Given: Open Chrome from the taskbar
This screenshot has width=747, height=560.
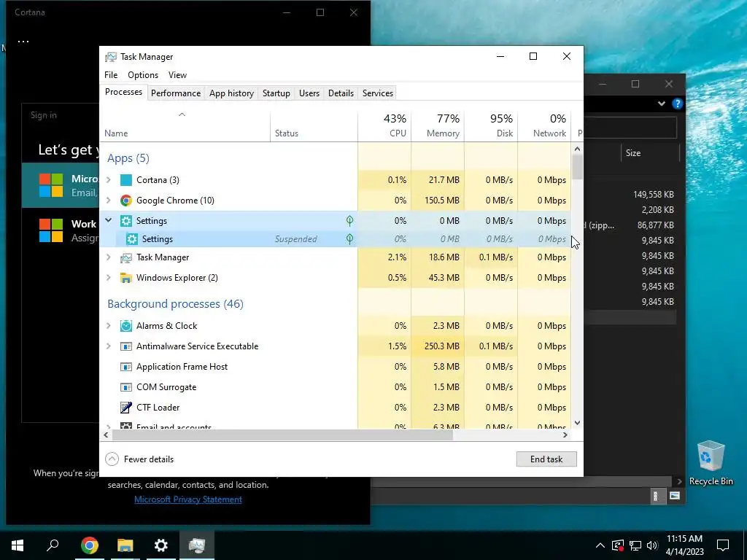Looking at the screenshot, I should (x=90, y=545).
